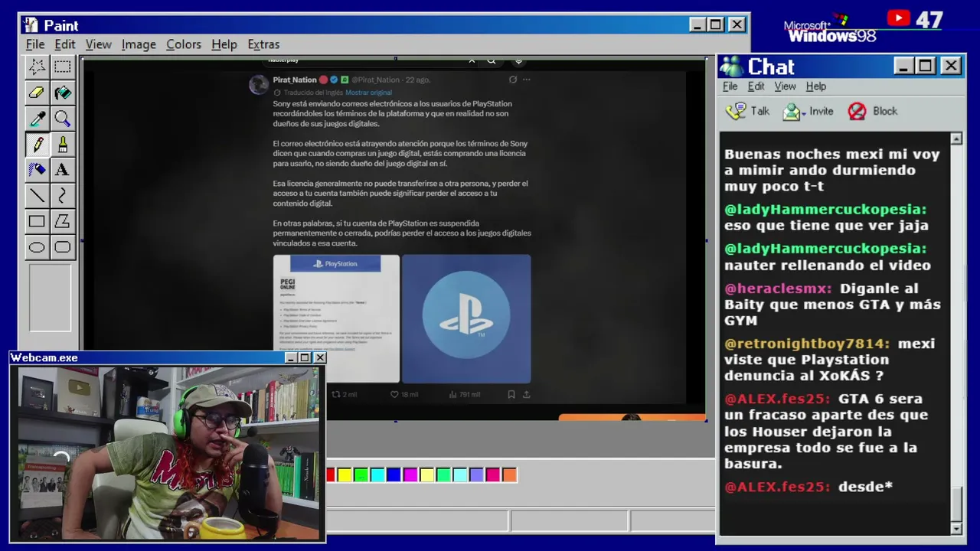Click the YouTube logo in the top corner
The image size is (980, 551).
tap(899, 18)
